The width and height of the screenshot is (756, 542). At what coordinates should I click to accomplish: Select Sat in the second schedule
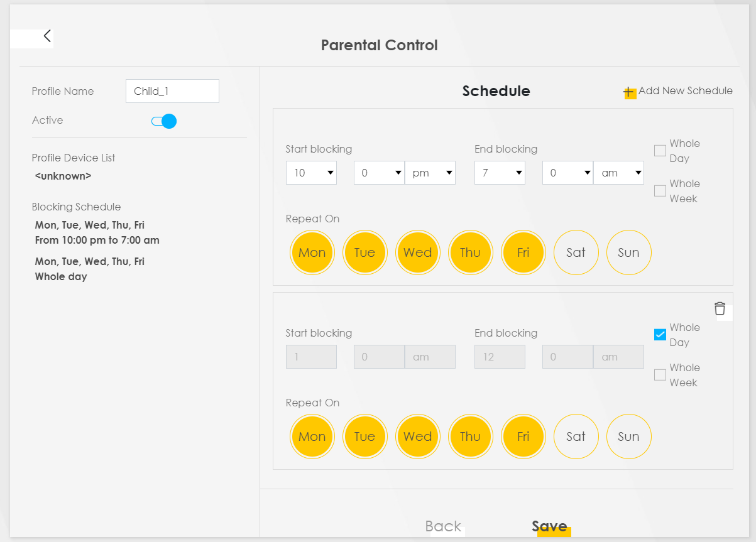point(576,436)
